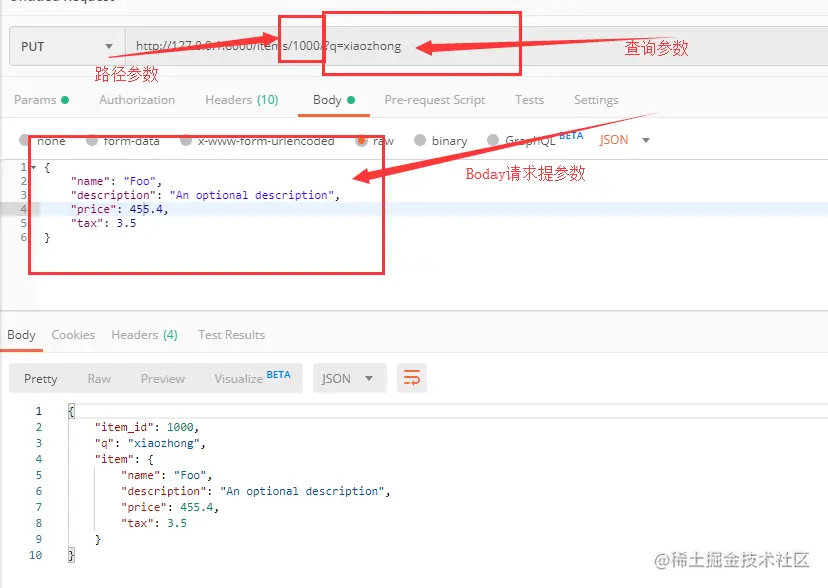This screenshot has height=588, width=828.
Task: Open the request Headers (10) tab
Action: [x=241, y=100]
